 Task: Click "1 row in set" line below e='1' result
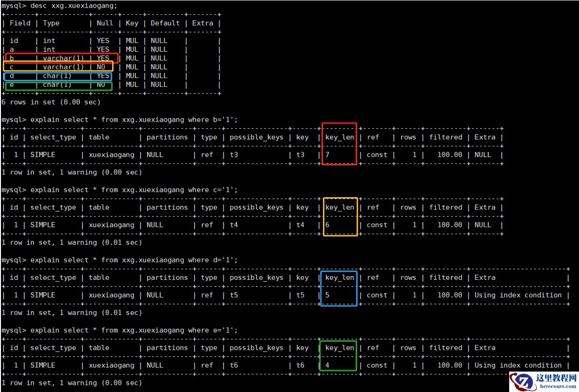click(x=72, y=383)
